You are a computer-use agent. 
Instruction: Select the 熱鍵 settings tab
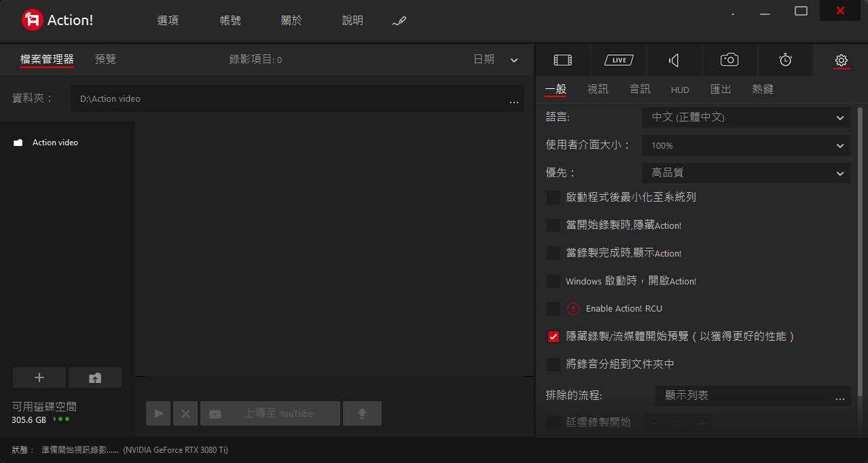(x=763, y=89)
